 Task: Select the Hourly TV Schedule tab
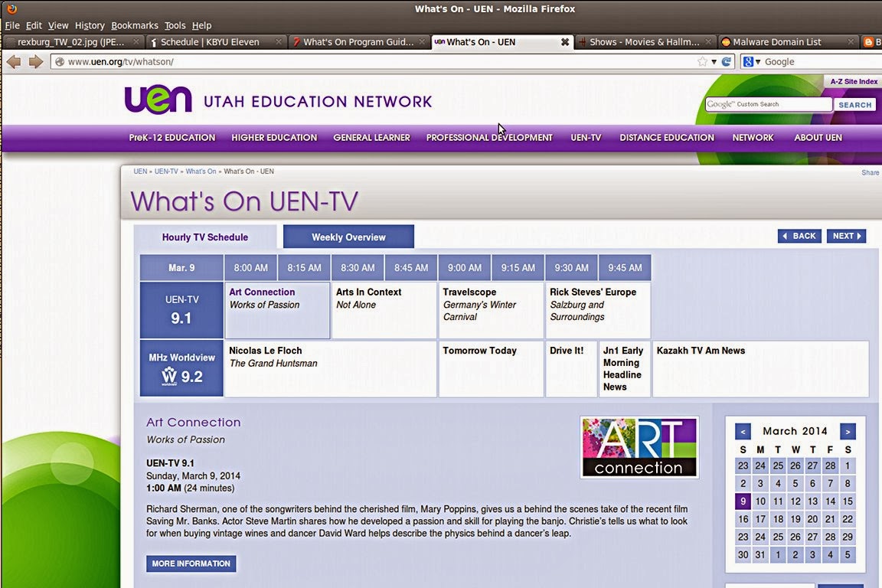click(204, 237)
